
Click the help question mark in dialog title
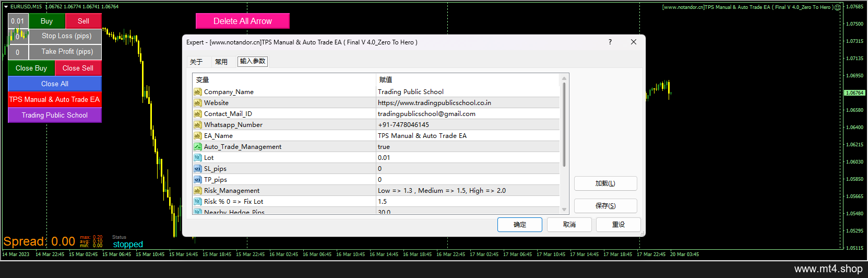(x=610, y=42)
